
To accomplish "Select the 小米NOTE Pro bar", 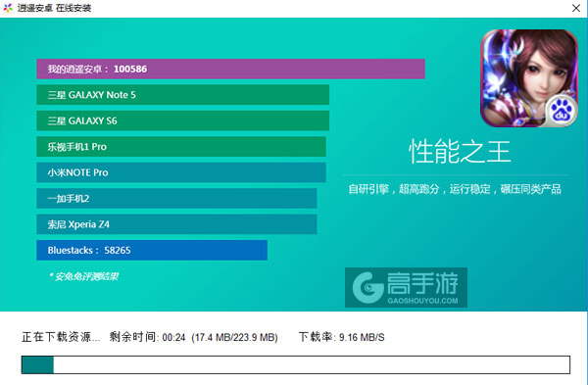I will coord(181,172).
